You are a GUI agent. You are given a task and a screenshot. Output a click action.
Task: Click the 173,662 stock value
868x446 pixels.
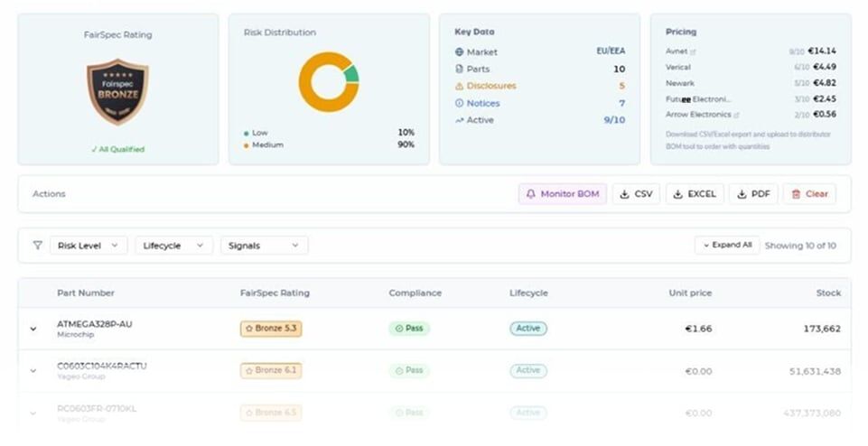pos(822,329)
